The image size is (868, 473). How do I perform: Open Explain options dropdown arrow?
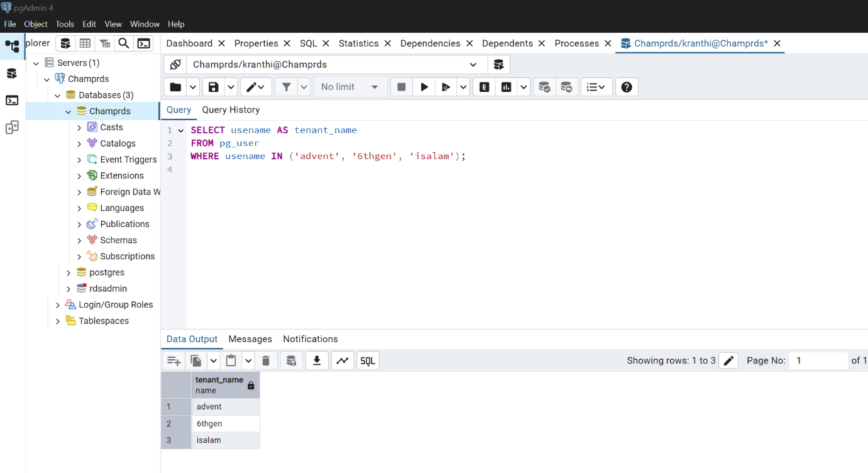(x=524, y=87)
